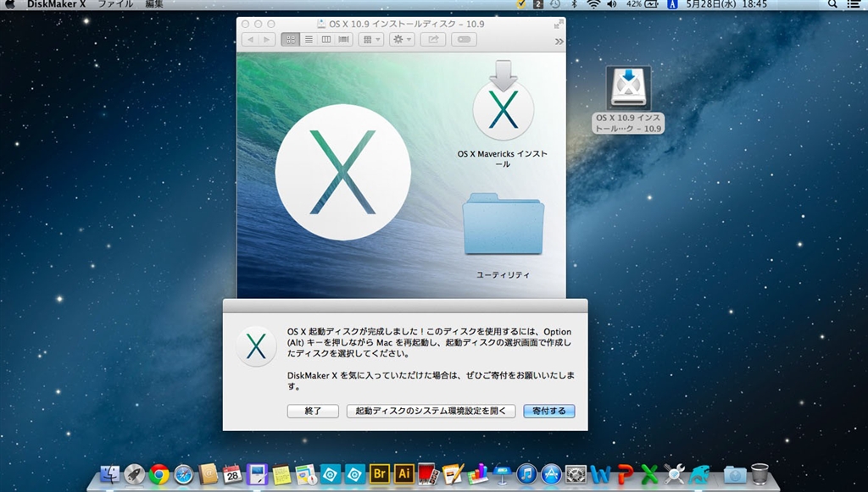Click the full screen arrows in Finder window

559,24
